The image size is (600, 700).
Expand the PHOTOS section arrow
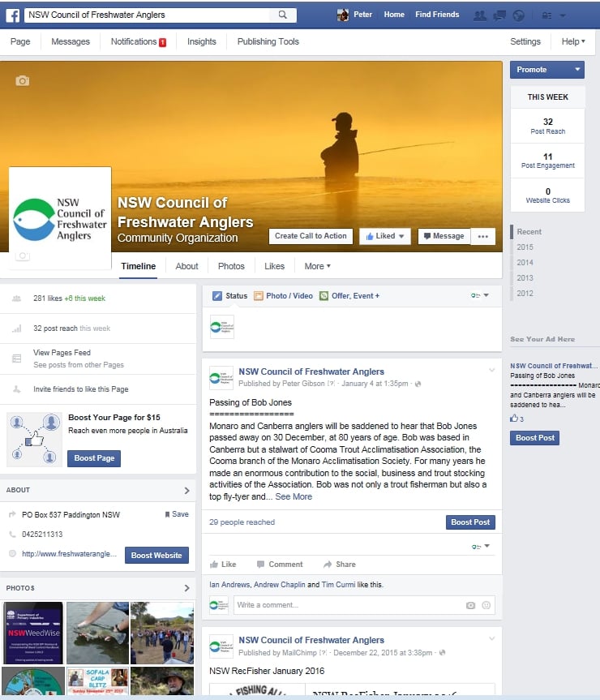(187, 588)
